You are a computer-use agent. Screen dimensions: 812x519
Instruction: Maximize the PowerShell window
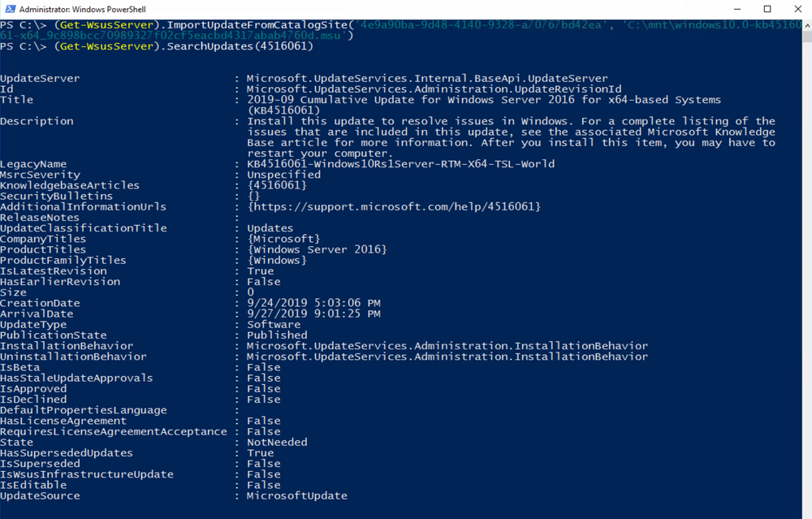(767, 9)
